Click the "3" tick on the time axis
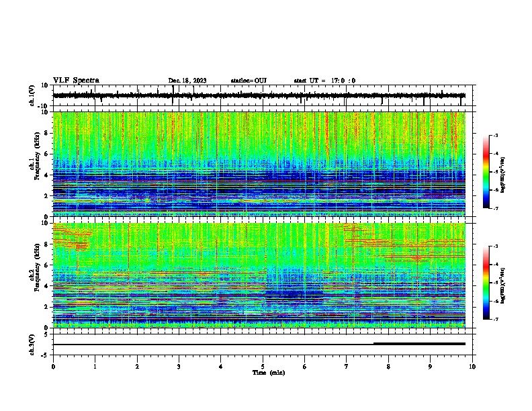The image size is (532, 411). 179,367
